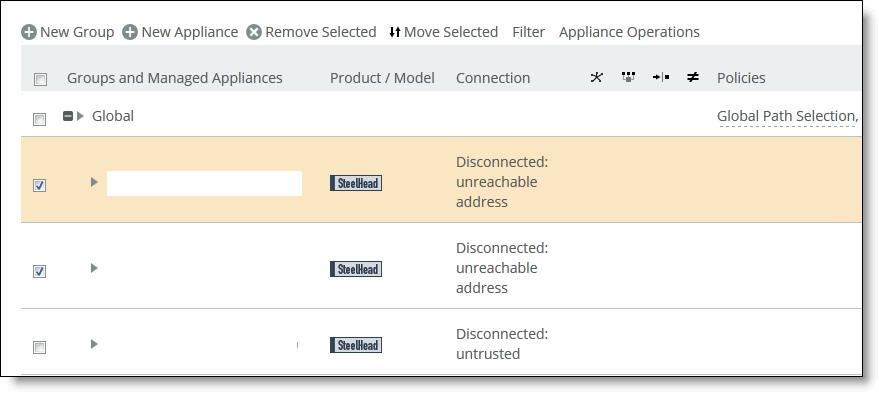The image size is (879, 393).
Task: Click the Connection column header
Action: (x=493, y=78)
